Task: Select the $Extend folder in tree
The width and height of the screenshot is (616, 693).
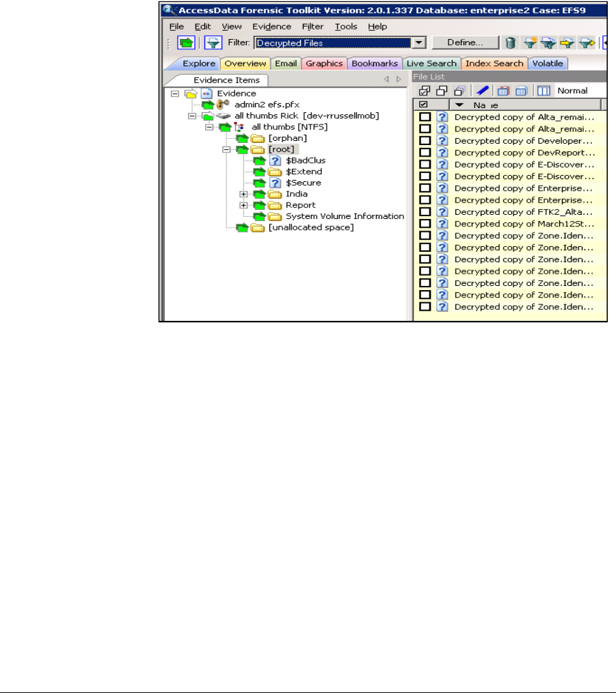Action: [x=304, y=172]
